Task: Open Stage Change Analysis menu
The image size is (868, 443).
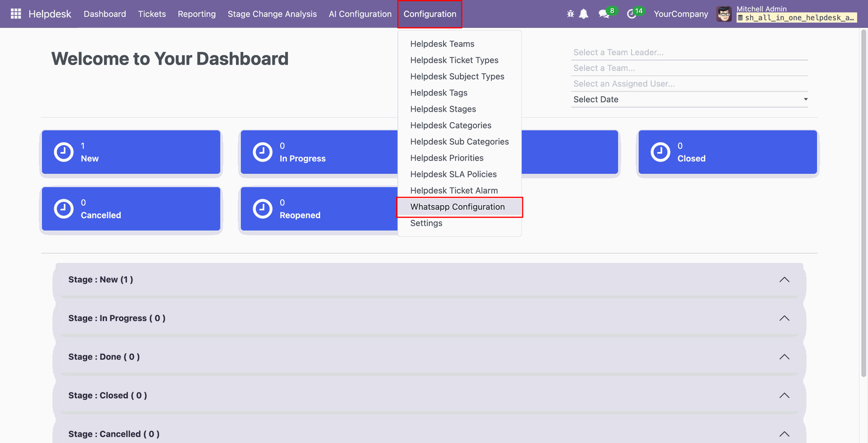Action: 272,14
